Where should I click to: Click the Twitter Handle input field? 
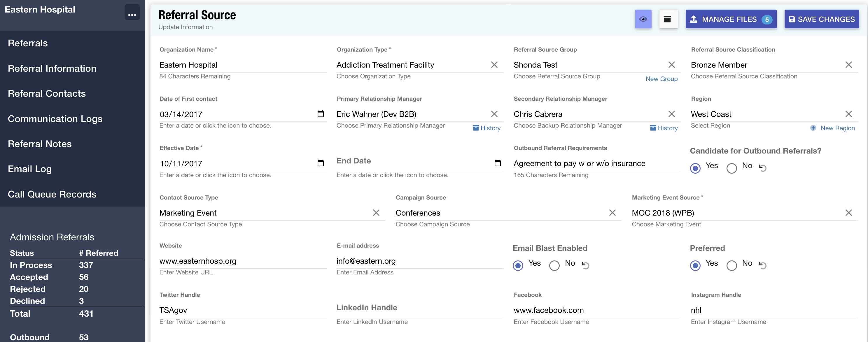click(x=236, y=310)
